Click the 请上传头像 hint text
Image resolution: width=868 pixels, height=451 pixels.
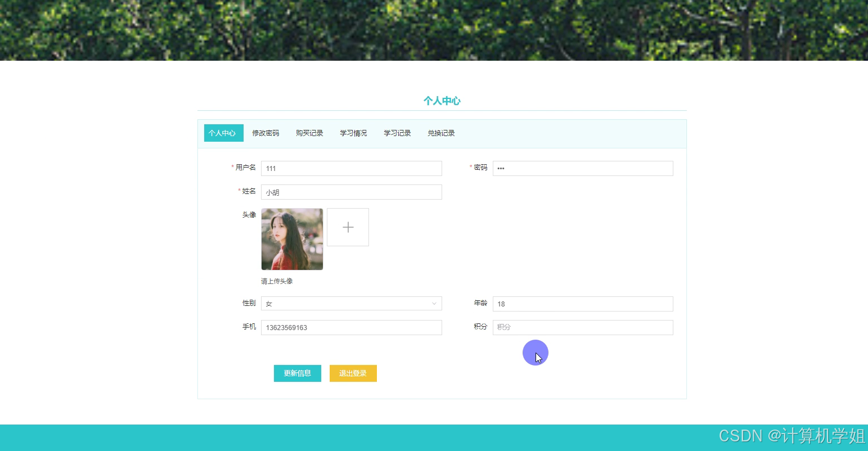coord(277,281)
